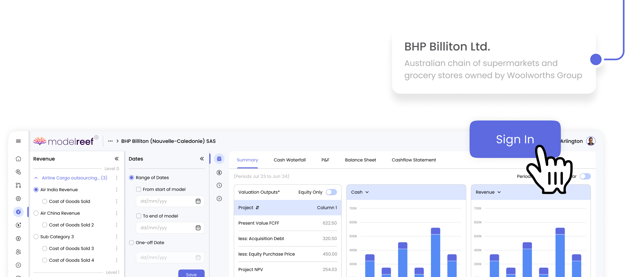644x277 pixels.
Task: Select Cost of Goods Sold radio button
Action: [45, 201]
